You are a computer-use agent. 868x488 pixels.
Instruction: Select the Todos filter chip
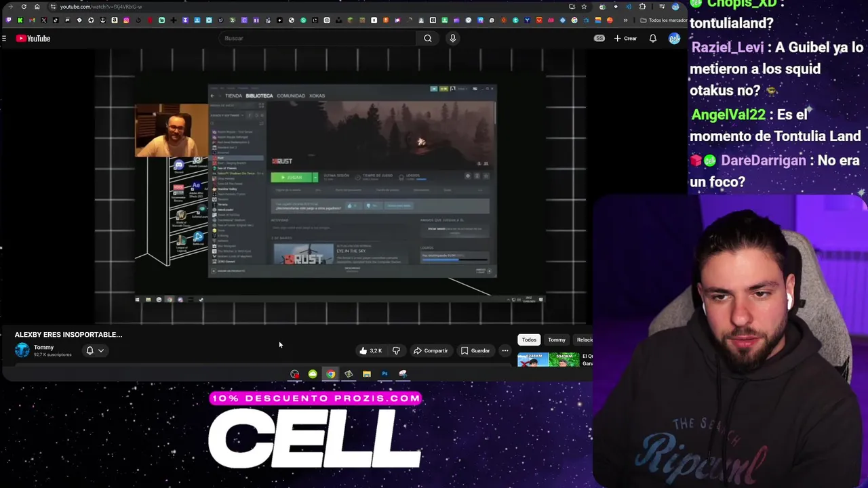coord(529,340)
